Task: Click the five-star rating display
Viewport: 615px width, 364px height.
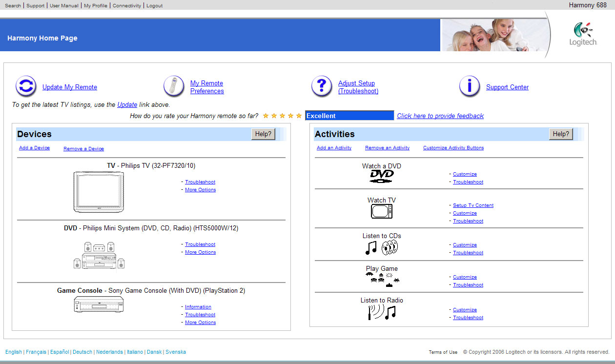Action: (282, 116)
